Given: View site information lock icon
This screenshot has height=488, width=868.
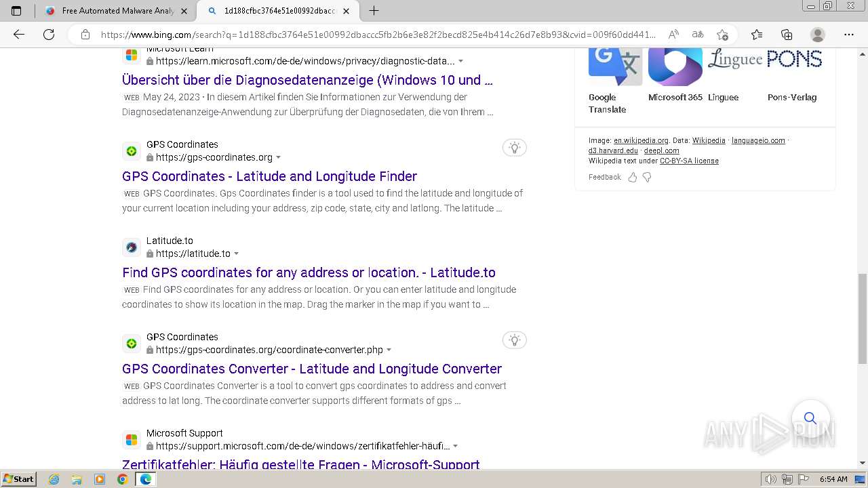Looking at the screenshot, I should tap(85, 35).
